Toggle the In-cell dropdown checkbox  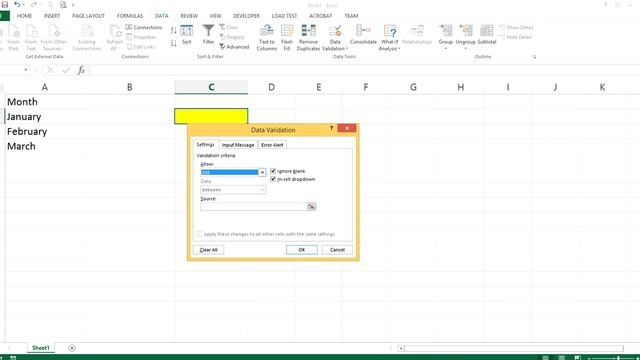(273, 179)
